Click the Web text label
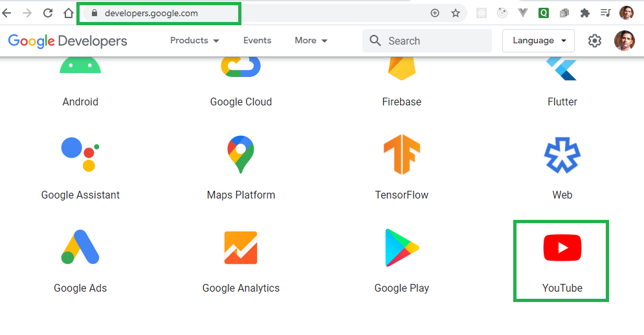 click(562, 195)
